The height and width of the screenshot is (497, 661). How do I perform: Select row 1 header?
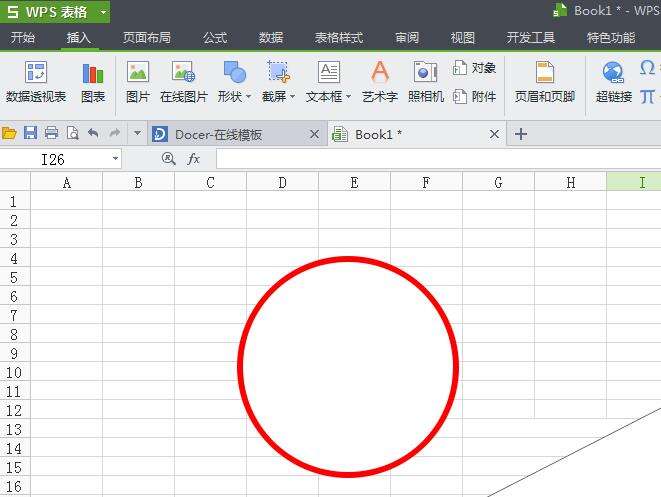tap(15, 201)
